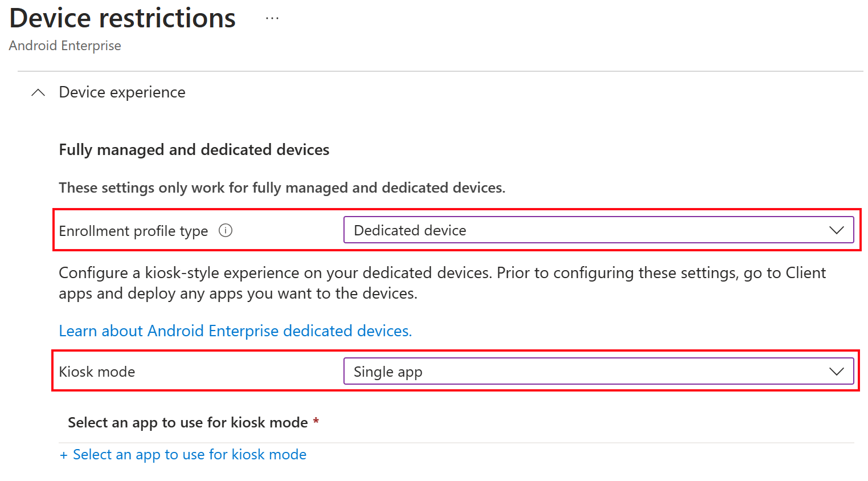Collapse the Device experience section chevron
The image size is (868, 481).
(38, 92)
